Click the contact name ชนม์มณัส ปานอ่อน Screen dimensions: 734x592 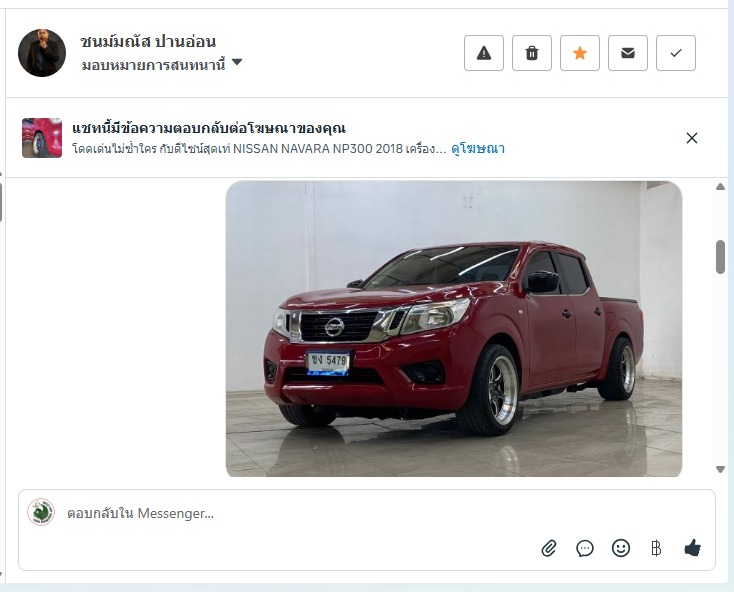click(148, 41)
